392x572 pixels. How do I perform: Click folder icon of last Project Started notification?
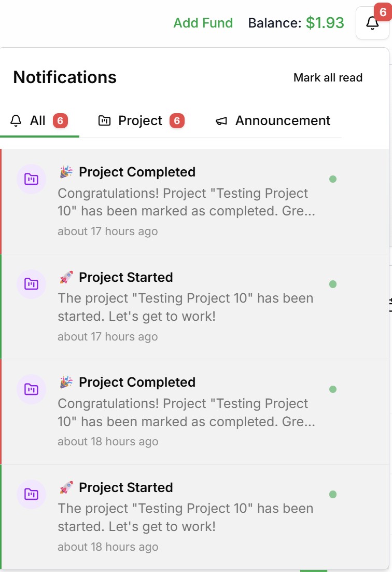[x=32, y=494]
